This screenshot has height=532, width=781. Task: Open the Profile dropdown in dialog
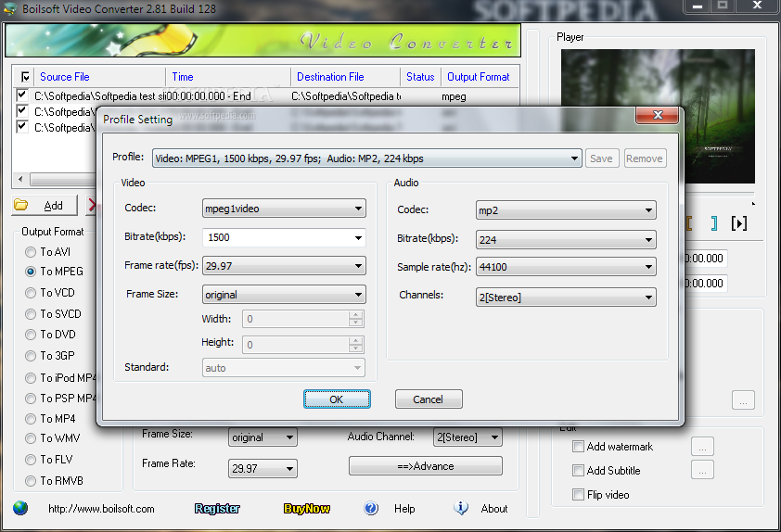[x=367, y=158]
